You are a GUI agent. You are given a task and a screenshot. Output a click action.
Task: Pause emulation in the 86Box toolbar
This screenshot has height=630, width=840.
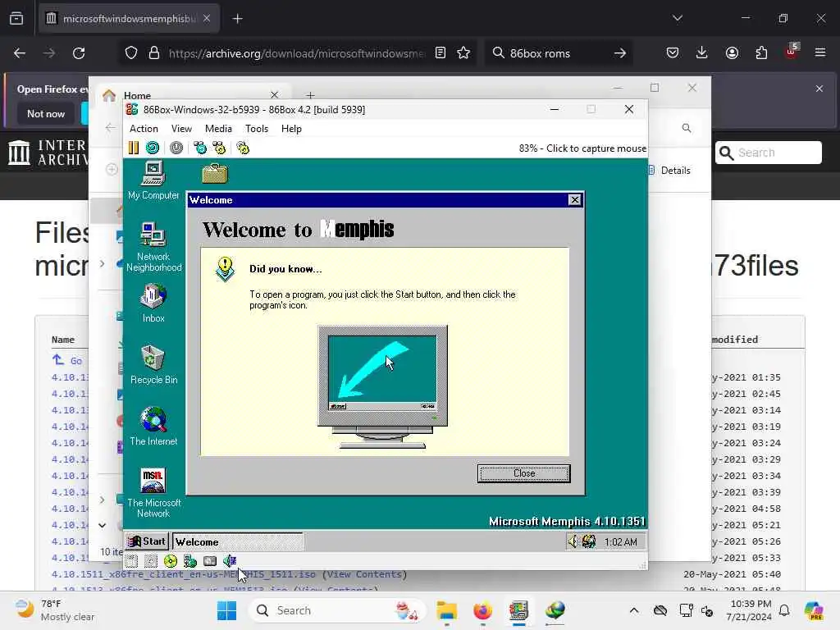(x=134, y=148)
